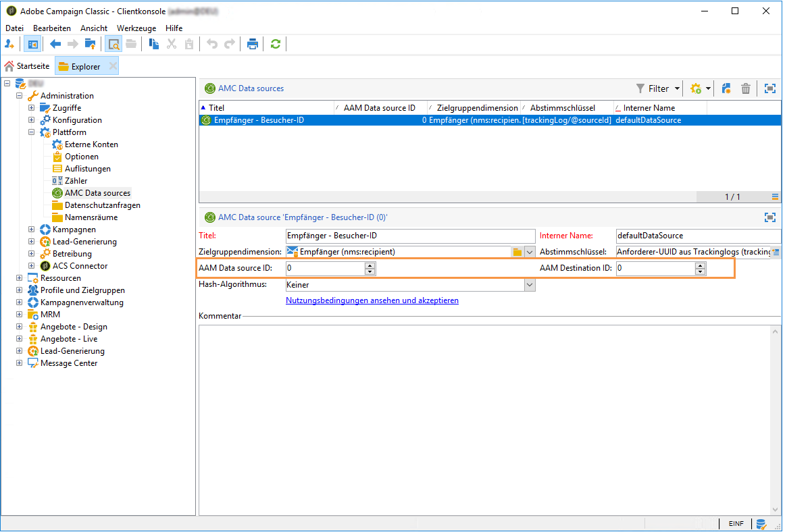Expand the Kampagnen tree node
The image size is (785, 532).
(x=31, y=230)
